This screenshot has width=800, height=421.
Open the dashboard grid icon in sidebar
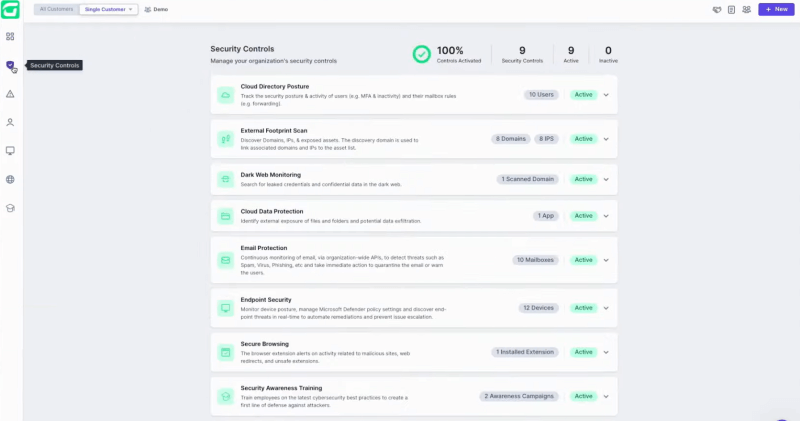pos(10,37)
